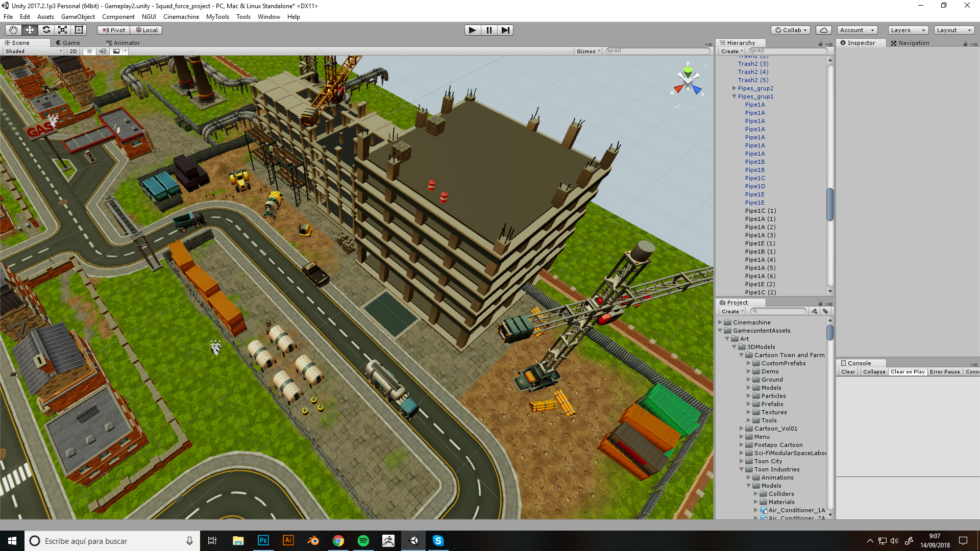Screen dimensions: 980x551
Task: Open Blender from the taskbar
Action: point(313,541)
